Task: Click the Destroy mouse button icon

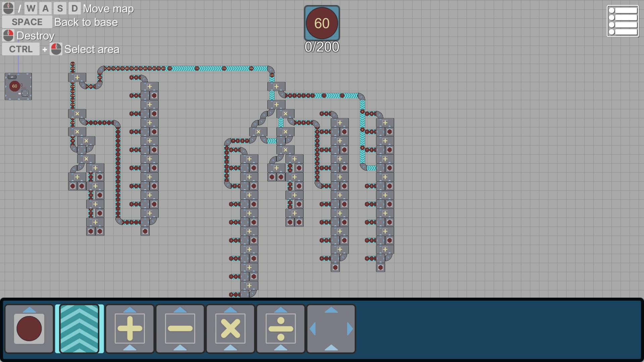Action: click(8, 36)
